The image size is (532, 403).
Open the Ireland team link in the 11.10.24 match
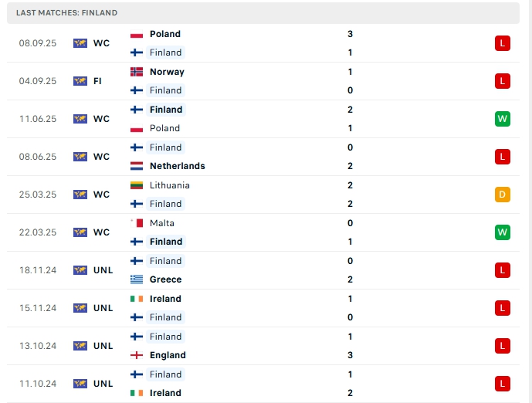165,393
